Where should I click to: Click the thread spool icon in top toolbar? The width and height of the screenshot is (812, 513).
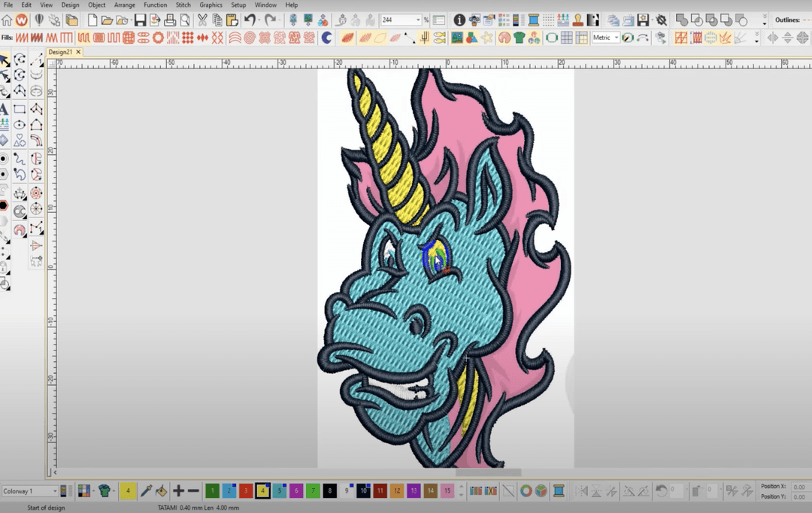pyautogui.click(x=533, y=20)
